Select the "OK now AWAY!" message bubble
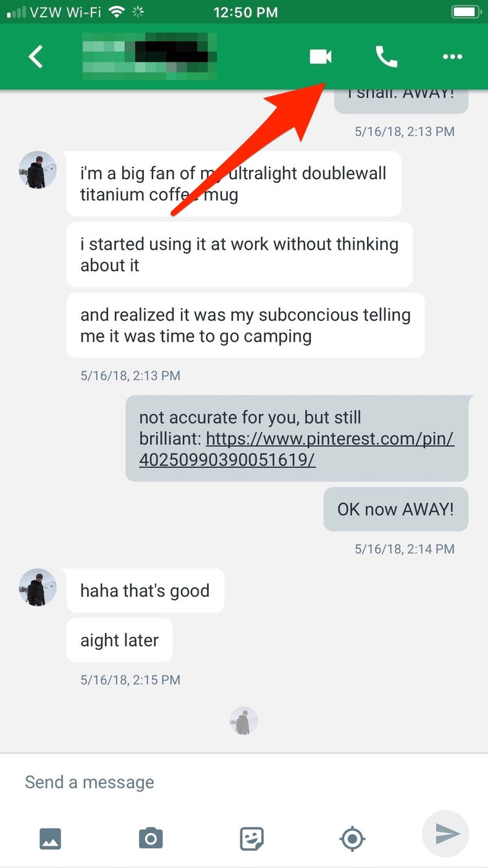Viewport: 488px width, 868px height. 395,510
